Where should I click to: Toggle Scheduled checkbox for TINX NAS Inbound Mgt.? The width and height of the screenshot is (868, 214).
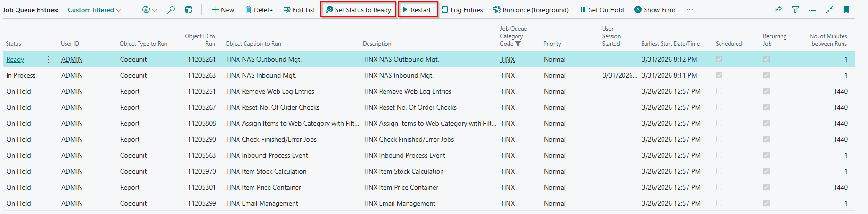719,75
